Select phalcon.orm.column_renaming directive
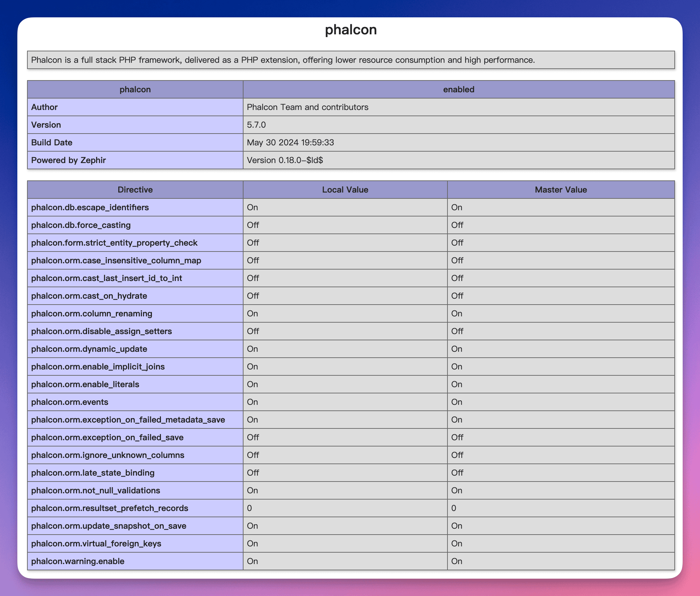The image size is (700, 596). click(92, 314)
